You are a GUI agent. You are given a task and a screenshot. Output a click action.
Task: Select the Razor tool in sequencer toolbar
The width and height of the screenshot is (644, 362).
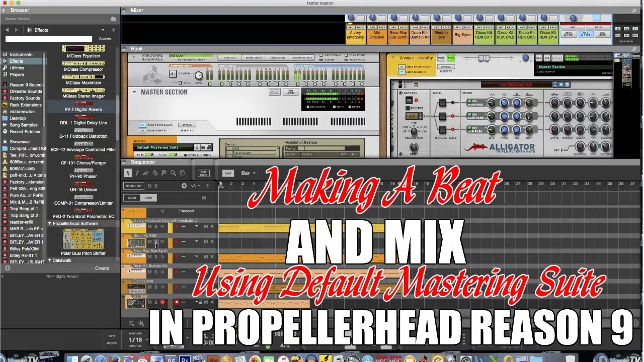(x=155, y=173)
